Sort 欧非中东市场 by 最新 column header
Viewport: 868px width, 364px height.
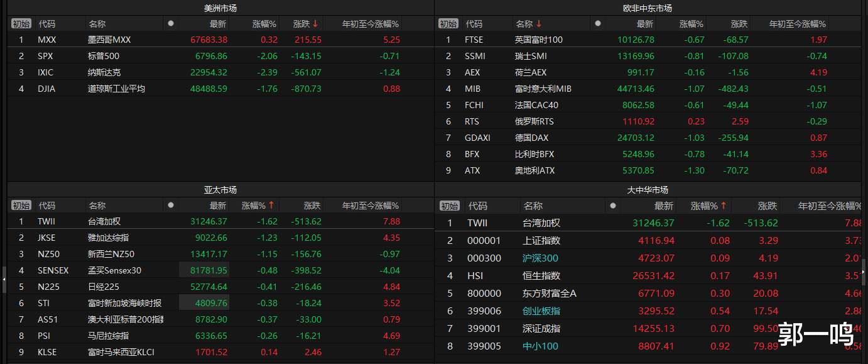tap(644, 24)
